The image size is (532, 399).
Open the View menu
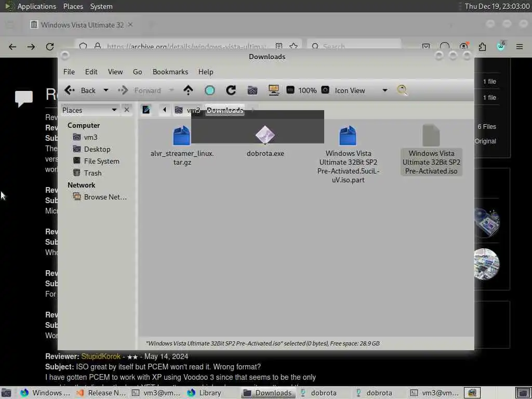pos(115,72)
